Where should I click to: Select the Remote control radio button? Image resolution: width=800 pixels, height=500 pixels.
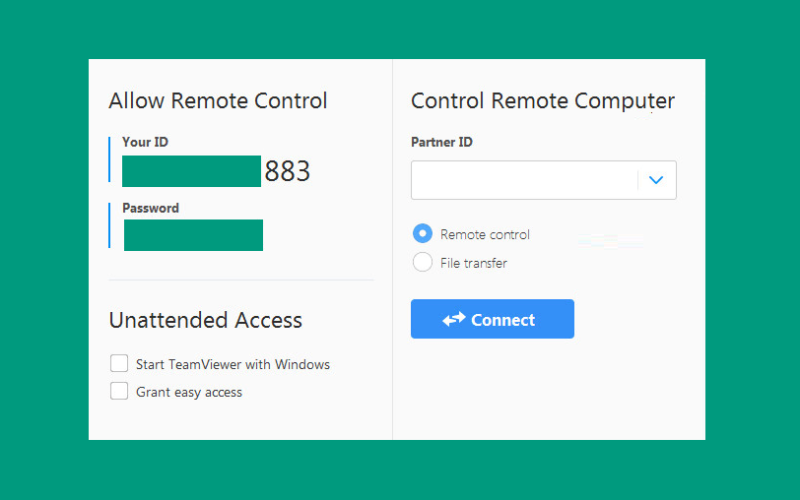point(422,234)
